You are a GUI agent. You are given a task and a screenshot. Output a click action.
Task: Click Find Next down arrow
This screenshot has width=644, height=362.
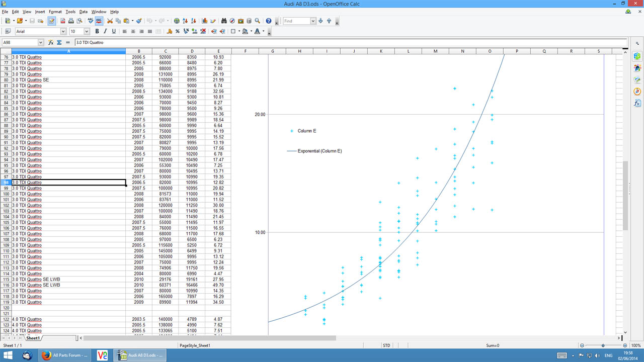(320, 21)
